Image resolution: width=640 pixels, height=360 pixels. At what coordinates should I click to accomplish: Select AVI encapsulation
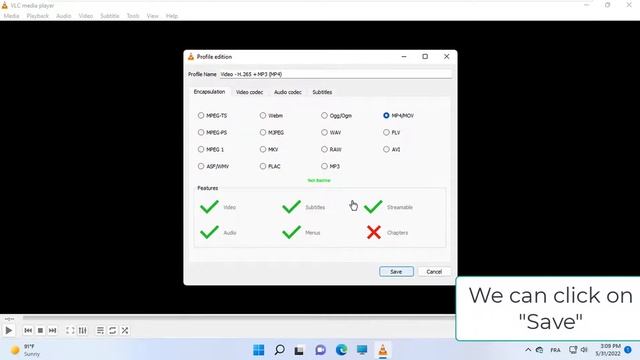[392, 149]
